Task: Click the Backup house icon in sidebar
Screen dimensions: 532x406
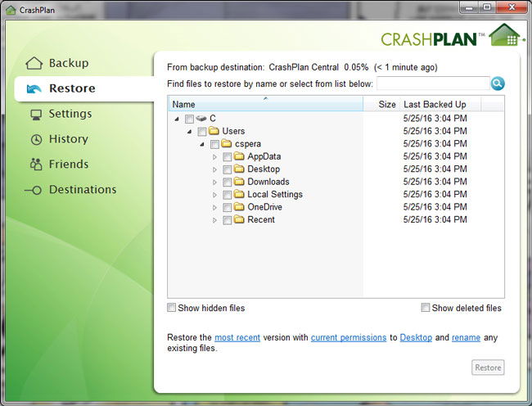Action: [34, 63]
